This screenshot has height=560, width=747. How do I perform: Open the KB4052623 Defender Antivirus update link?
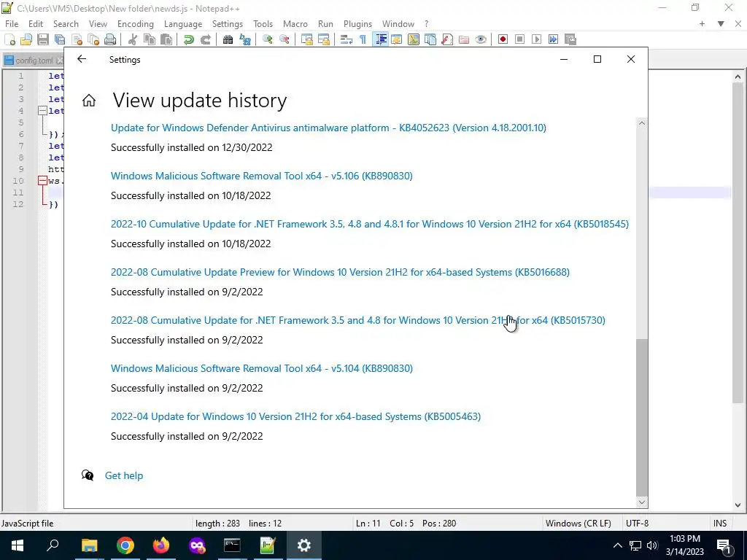tap(328, 128)
